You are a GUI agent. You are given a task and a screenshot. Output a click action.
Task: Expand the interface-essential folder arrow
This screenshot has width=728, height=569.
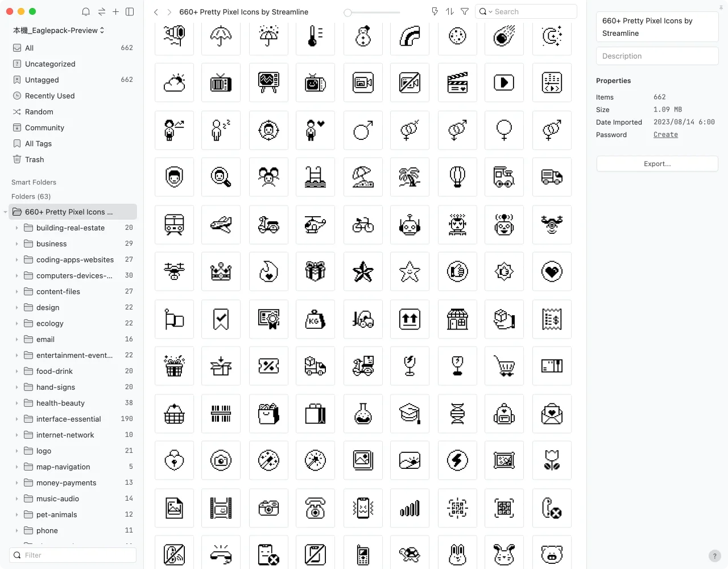tap(16, 419)
